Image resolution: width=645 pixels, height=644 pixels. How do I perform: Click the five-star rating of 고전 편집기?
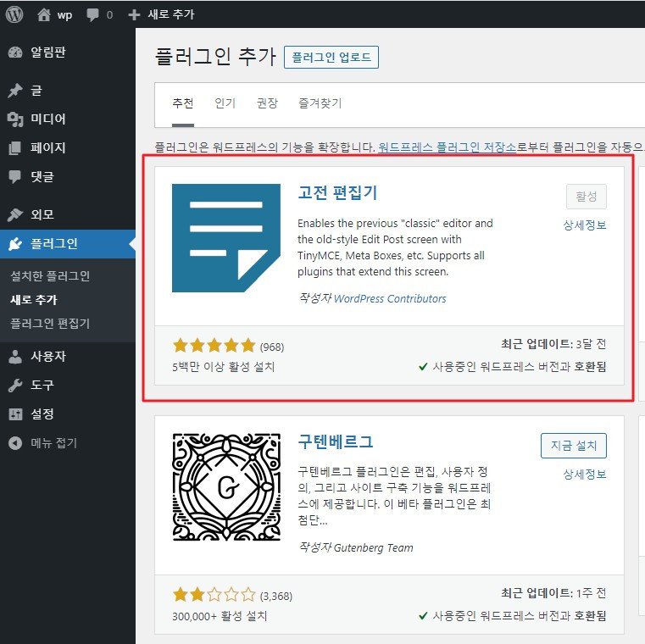click(214, 346)
